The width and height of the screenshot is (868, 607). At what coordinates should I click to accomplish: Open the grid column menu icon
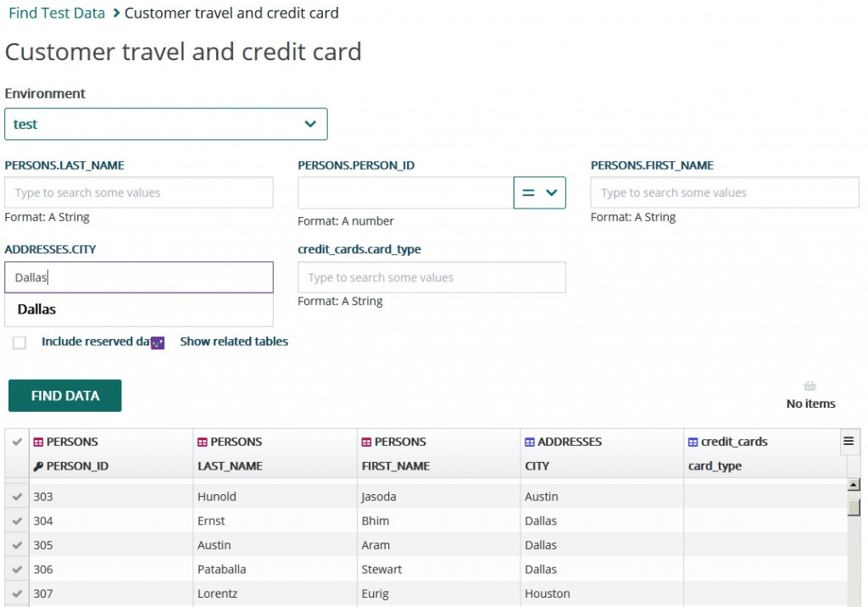coord(848,441)
